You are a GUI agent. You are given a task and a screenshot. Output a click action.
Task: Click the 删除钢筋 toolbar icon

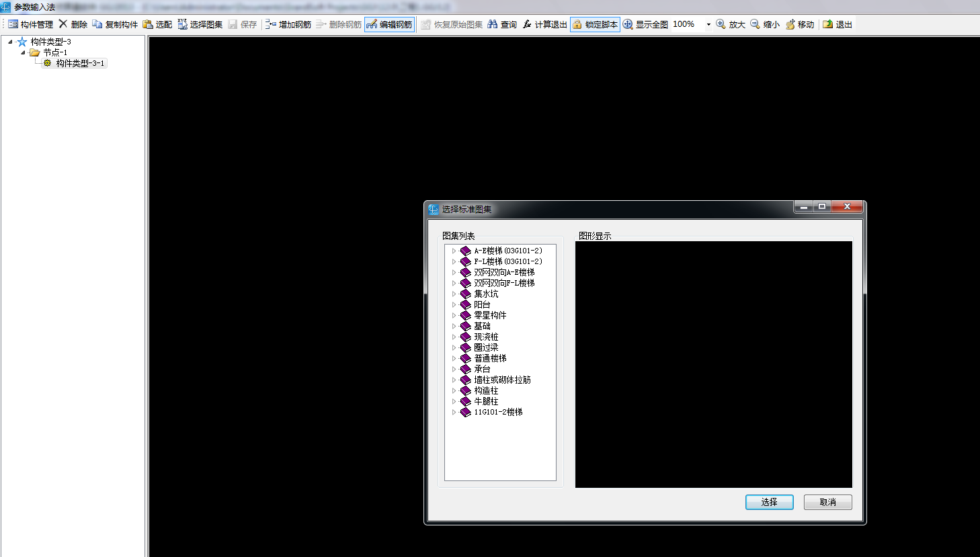click(321, 24)
